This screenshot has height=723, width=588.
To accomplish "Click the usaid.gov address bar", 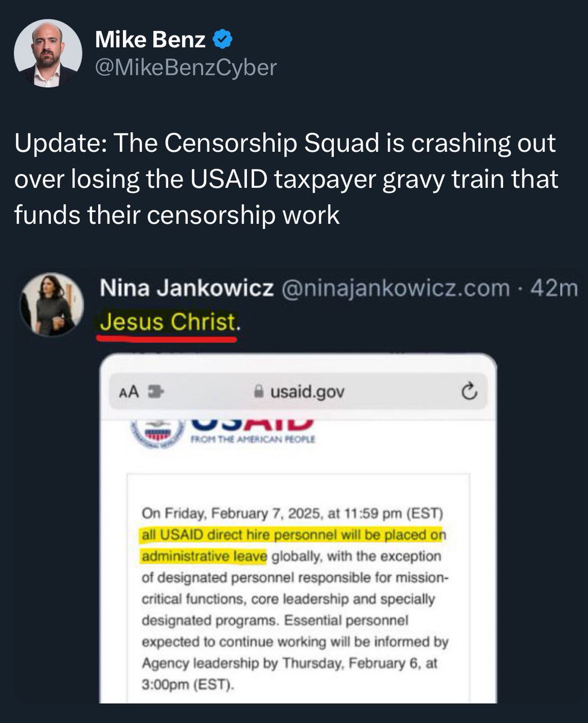I will coord(298,392).
